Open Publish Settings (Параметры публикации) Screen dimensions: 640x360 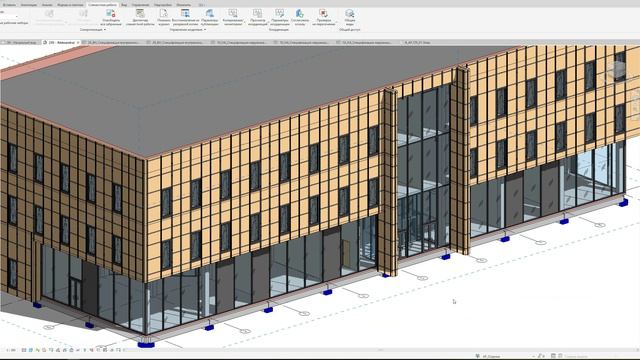point(210,18)
